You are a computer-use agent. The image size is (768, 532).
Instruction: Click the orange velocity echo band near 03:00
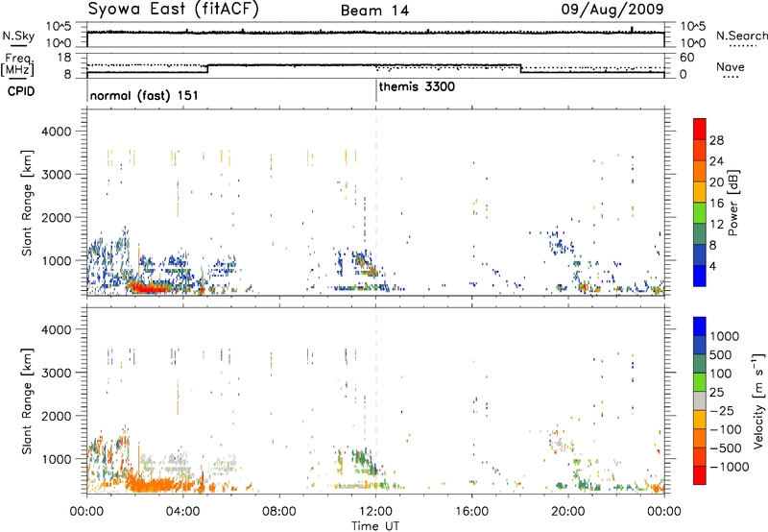156,485
